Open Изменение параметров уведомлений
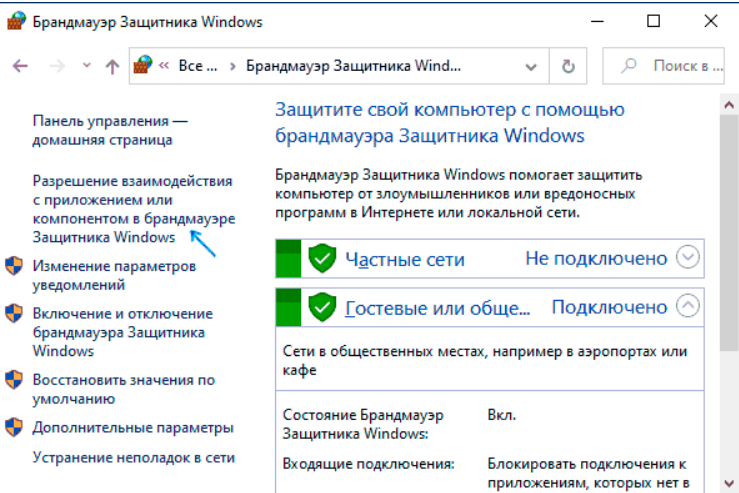The height and width of the screenshot is (493, 739). pyautogui.click(x=114, y=275)
